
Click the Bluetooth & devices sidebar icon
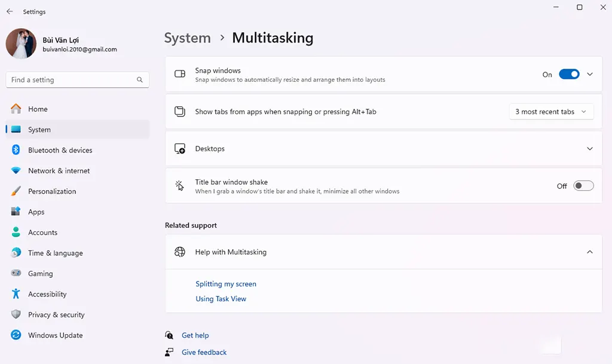click(x=16, y=150)
